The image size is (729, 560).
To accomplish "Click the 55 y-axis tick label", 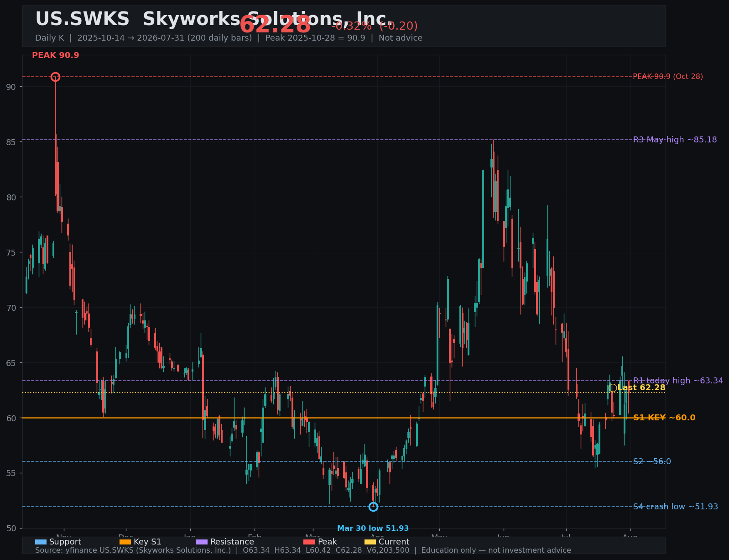I will (x=11, y=473).
